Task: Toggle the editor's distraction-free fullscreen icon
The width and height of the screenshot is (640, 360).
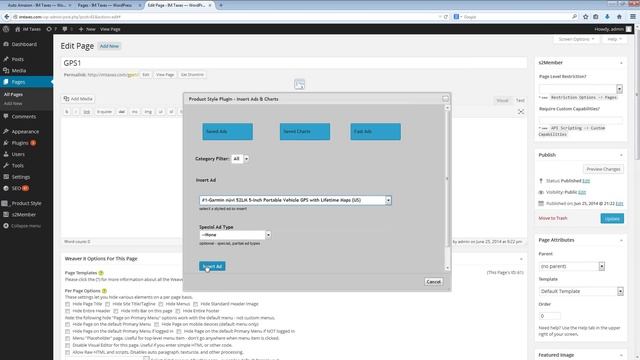Action: (x=521, y=111)
